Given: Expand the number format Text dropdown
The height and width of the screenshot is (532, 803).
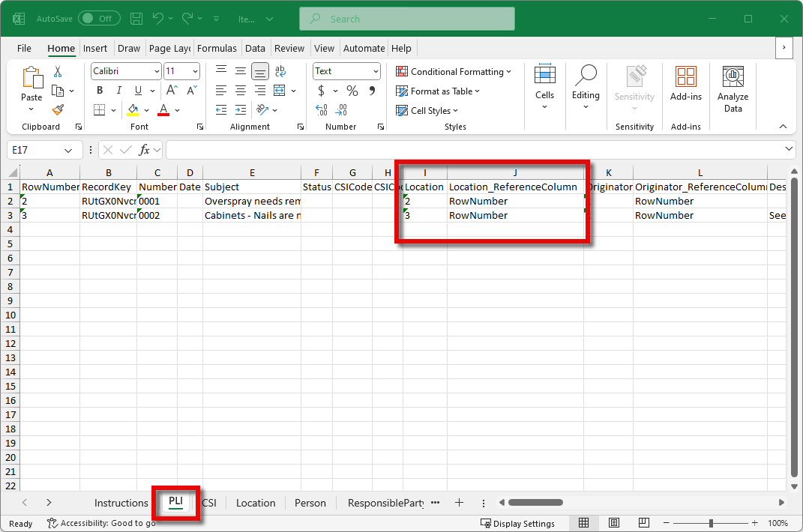Looking at the screenshot, I should [x=376, y=71].
